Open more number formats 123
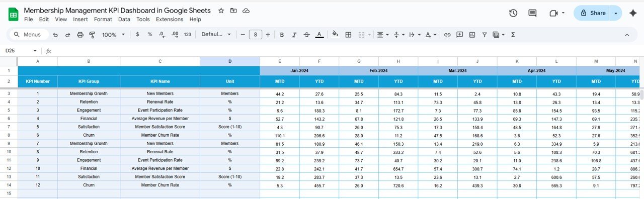The image size is (644, 199). (x=188, y=35)
